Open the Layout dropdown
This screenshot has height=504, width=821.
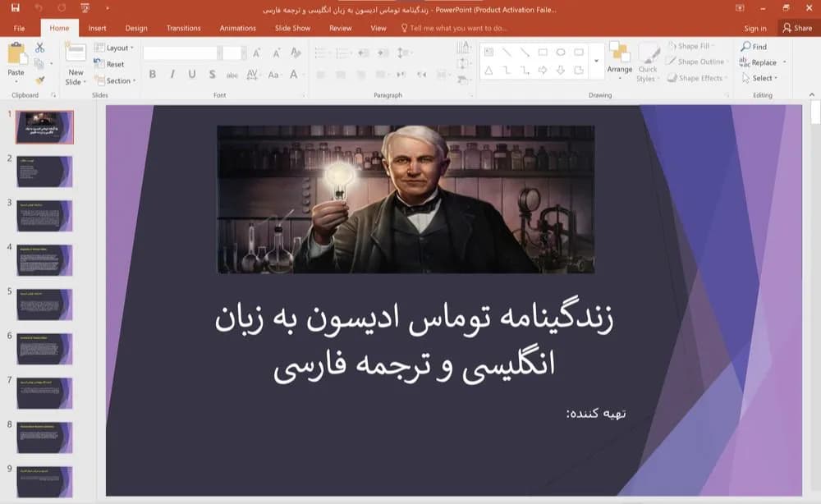114,48
